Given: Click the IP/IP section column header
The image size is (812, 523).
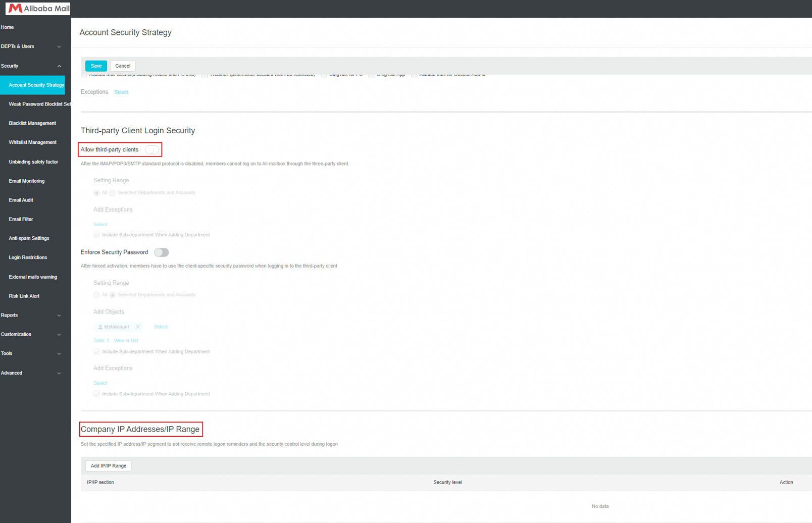Looking at the screenshot, I should click(x=100, y=483).
